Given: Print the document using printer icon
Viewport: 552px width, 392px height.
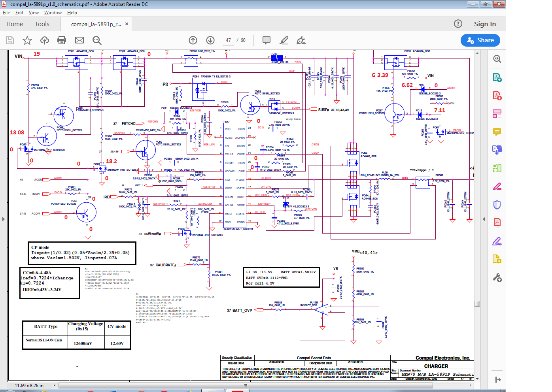Looking at the screenshot, I should [62, 40].
